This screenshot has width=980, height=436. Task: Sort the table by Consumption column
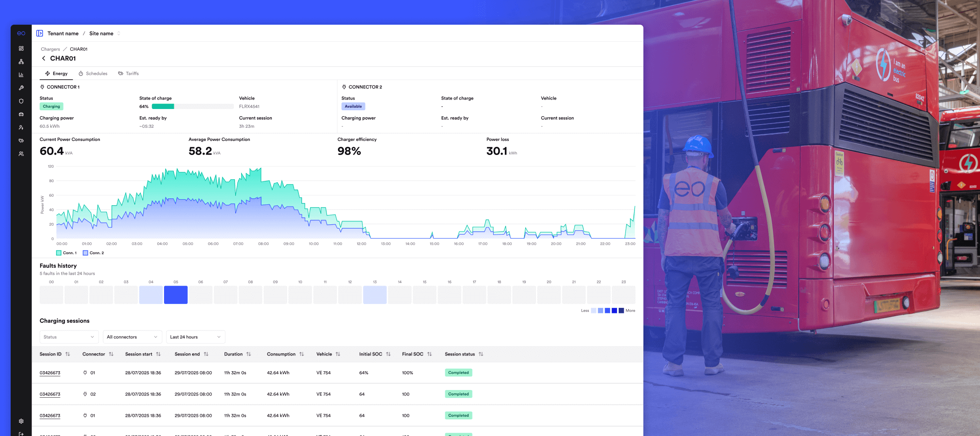click(302, 354)
